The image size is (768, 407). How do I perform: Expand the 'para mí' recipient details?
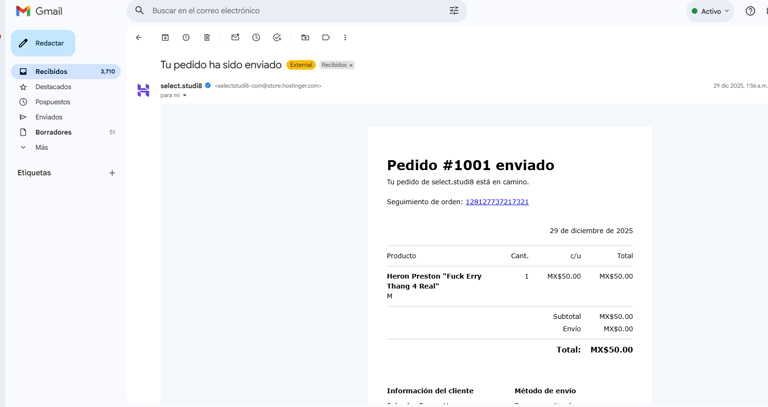pos(185,96)
